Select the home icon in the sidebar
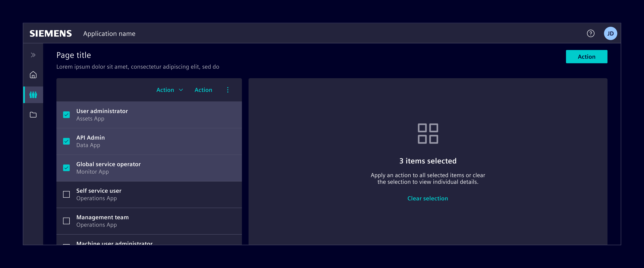Screen dimensions: 644x268 [x=33, y=74]
